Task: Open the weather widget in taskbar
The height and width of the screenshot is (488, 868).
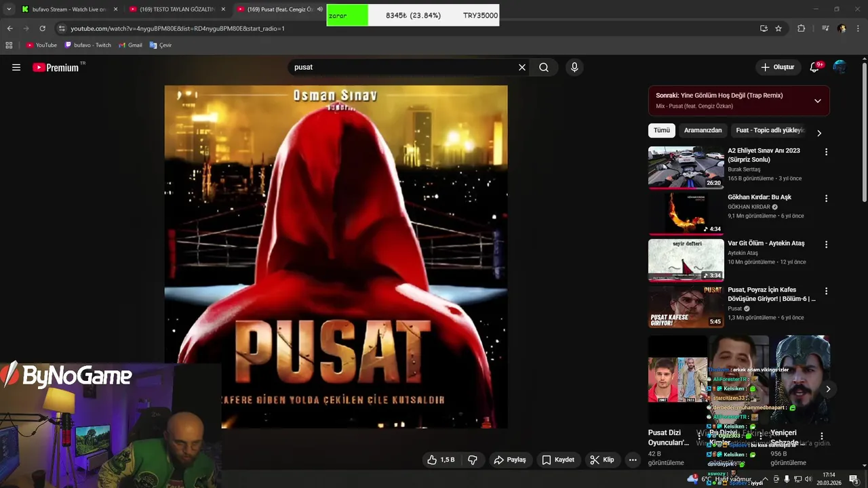Action: [719, 479]
